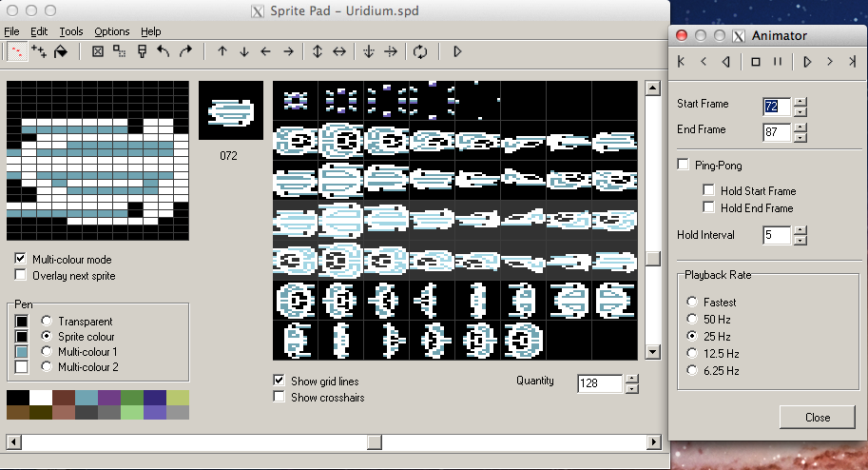Increase Start Frame with up stepper
The width and height of the screenshot is (868, 470).
[x=800, y=102]
